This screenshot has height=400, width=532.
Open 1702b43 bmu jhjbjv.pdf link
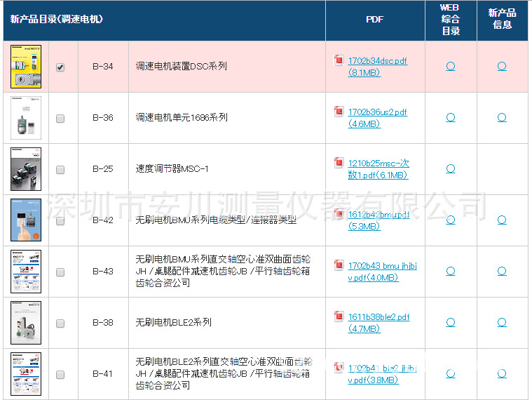382,266
